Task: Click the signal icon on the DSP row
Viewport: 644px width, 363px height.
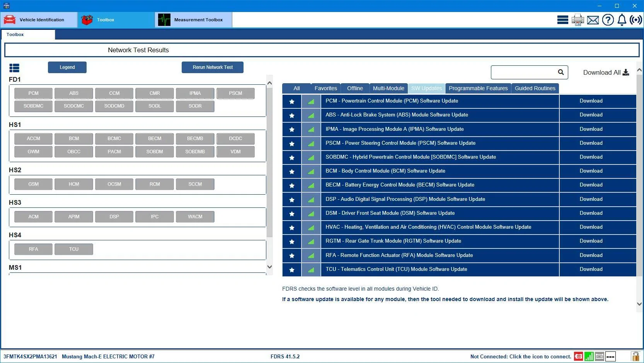Action: [311, 200]
